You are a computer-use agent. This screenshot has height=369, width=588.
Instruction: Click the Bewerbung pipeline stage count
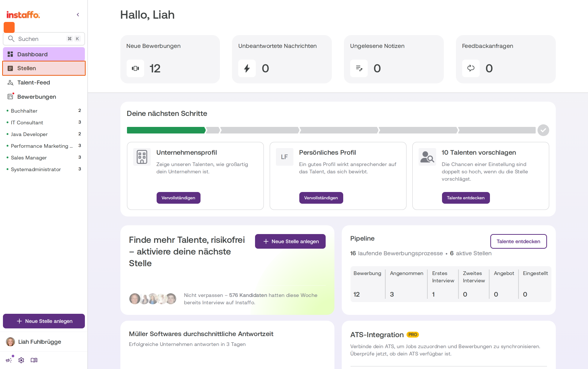coord(357,294)
